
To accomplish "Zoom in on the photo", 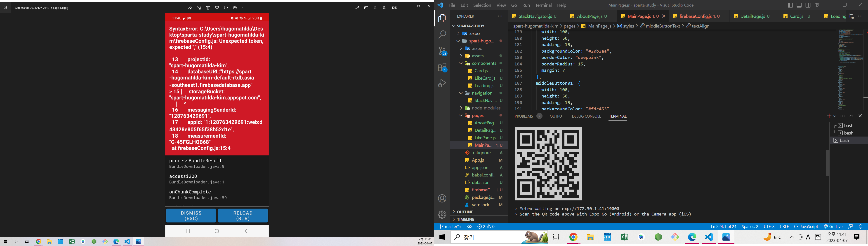I will pyautogui.click(x=384, y=8).
